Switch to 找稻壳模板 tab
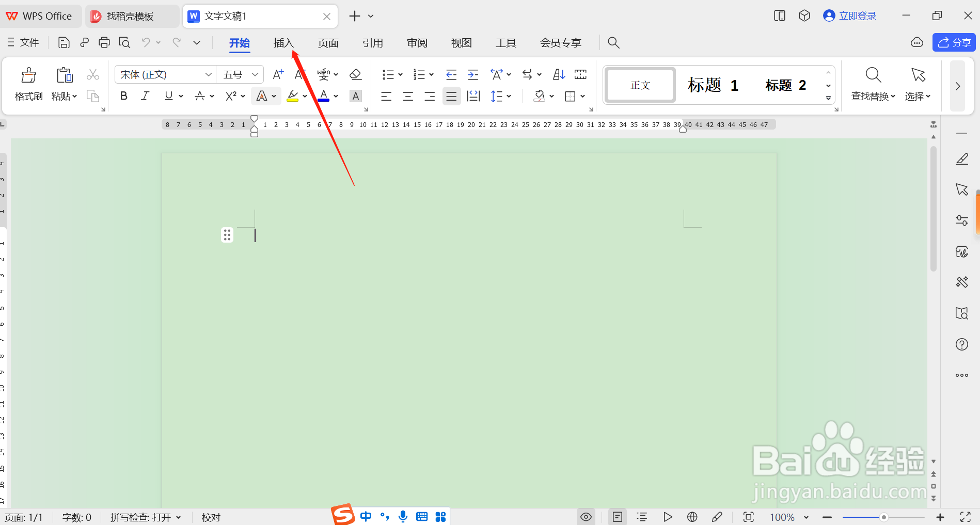This screenshot has height=525, width=980. pyautogui.click(x=132, y=16)
